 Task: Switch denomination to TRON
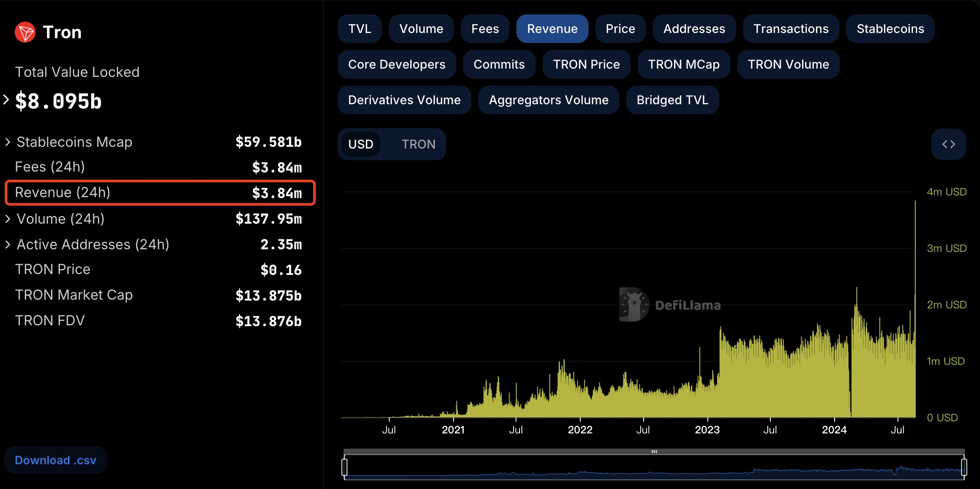418,144
